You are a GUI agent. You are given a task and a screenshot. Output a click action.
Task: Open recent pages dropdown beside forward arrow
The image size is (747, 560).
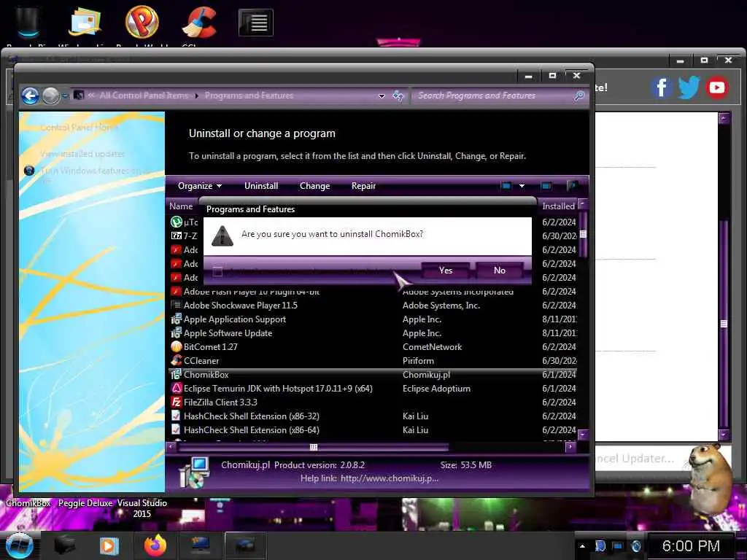coord(65,96)
